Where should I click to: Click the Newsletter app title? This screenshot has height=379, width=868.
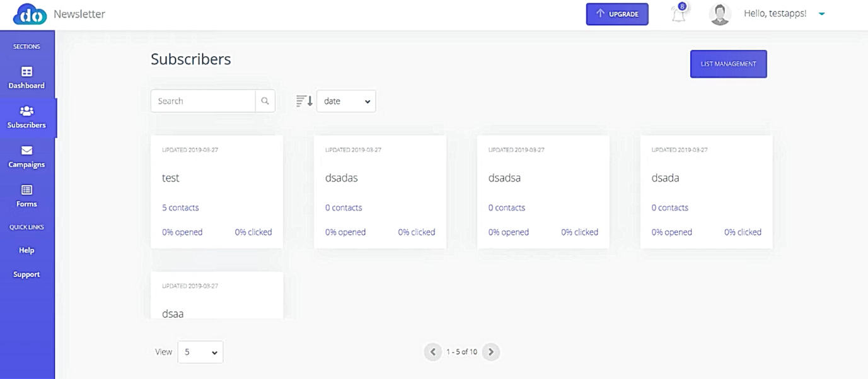[79, 14]
